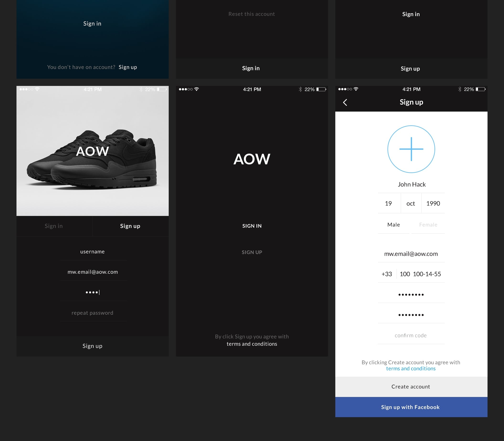Image resolution: width=504 pixels, height=441 pixels.
Task: Select the Male gender option
Action: [x=394, y=225]
